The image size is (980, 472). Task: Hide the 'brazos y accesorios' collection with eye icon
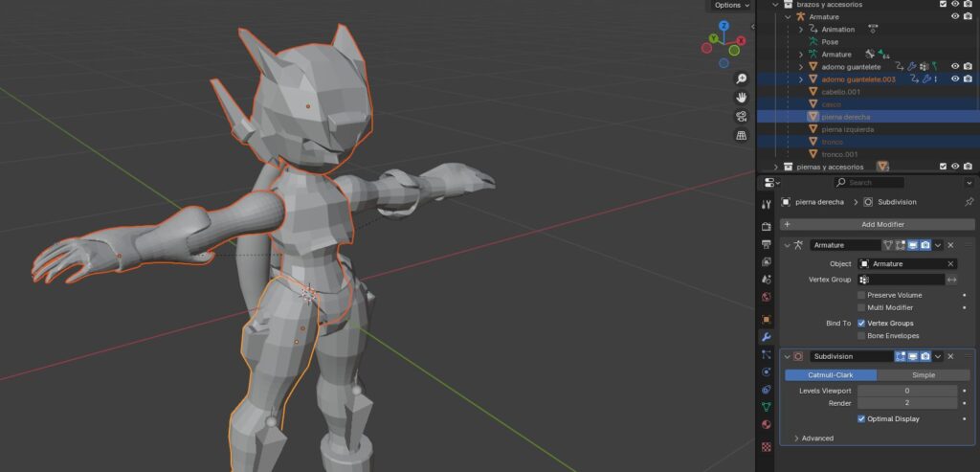tap(955, 4)
